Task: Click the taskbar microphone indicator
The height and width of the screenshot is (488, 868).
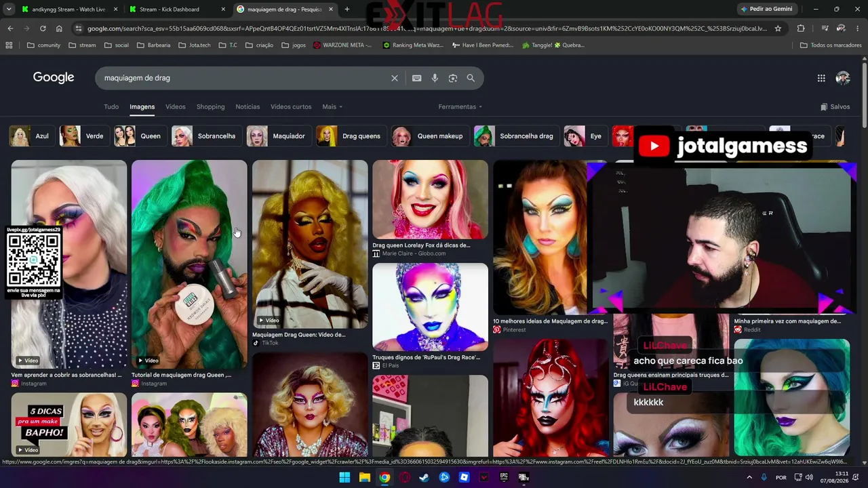Action: (764, 477)
